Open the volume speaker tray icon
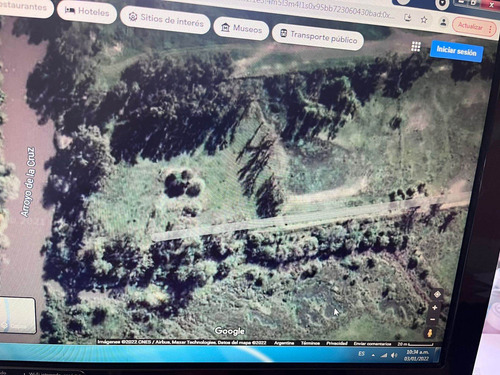This screenshot has height=375, width=500. coord(394,355)
